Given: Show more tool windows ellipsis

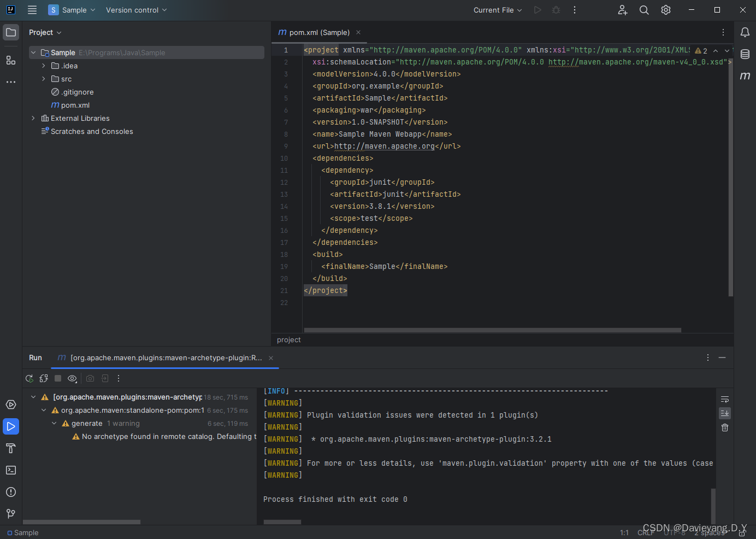Looking at the screenshot, I should (x=11, y=82).
